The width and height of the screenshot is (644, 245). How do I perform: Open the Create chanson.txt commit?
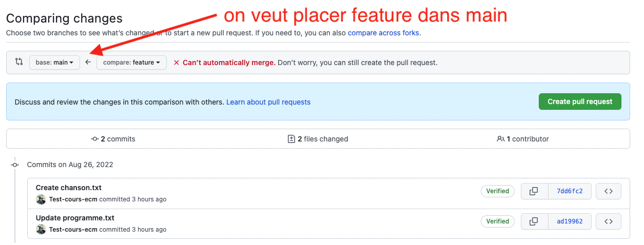(69, 188)
